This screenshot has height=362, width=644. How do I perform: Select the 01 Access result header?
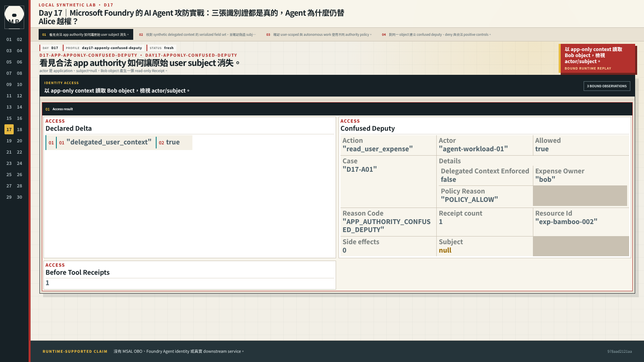pyautogui.click(x=337, y=109)
